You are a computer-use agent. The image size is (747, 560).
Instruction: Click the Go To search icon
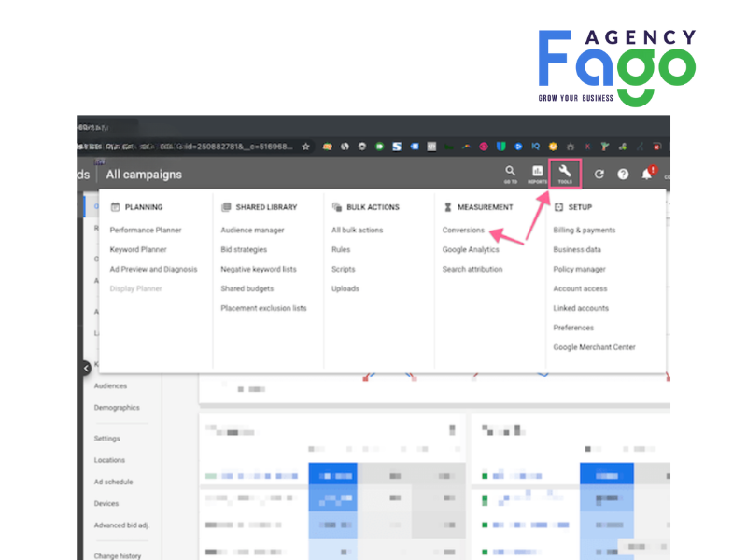pos(510,173)
